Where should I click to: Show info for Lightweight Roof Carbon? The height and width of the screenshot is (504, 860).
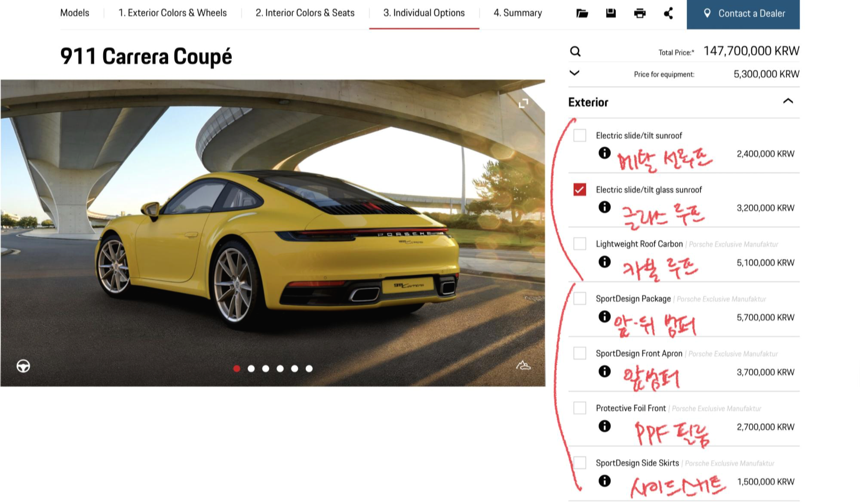[604, 262]
